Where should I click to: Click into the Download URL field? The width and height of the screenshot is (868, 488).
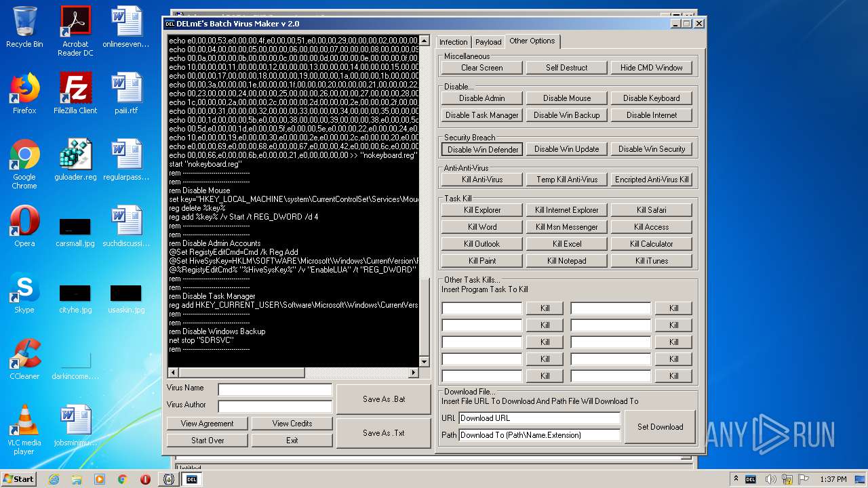coord(539,418)
